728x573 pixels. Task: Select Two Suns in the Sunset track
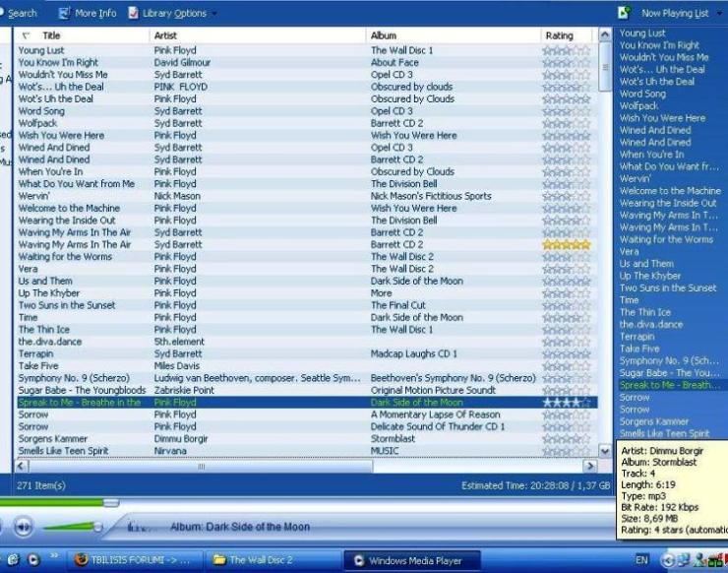click(306, 305)
